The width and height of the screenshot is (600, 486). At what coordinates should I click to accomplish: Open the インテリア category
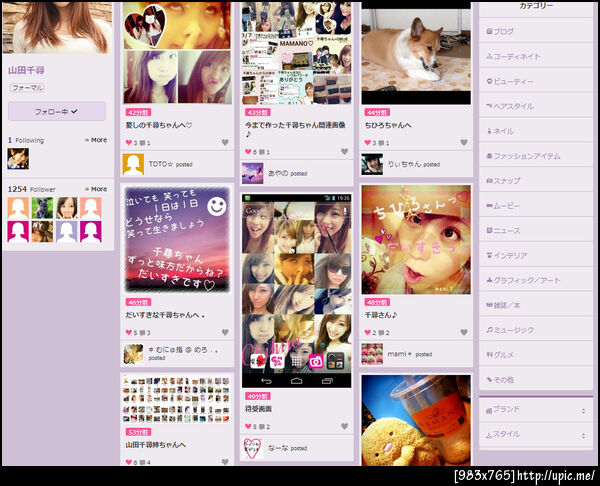(x=536, y=255)
